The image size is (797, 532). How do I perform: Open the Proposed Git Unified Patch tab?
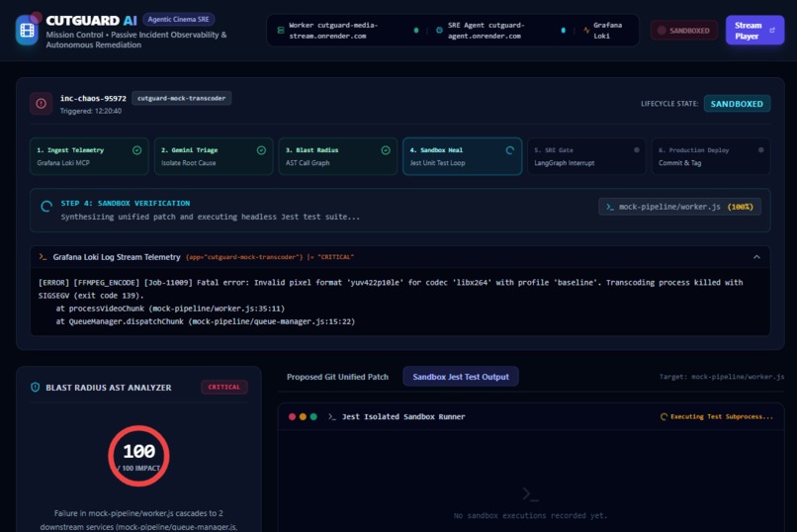coord(337,377)
